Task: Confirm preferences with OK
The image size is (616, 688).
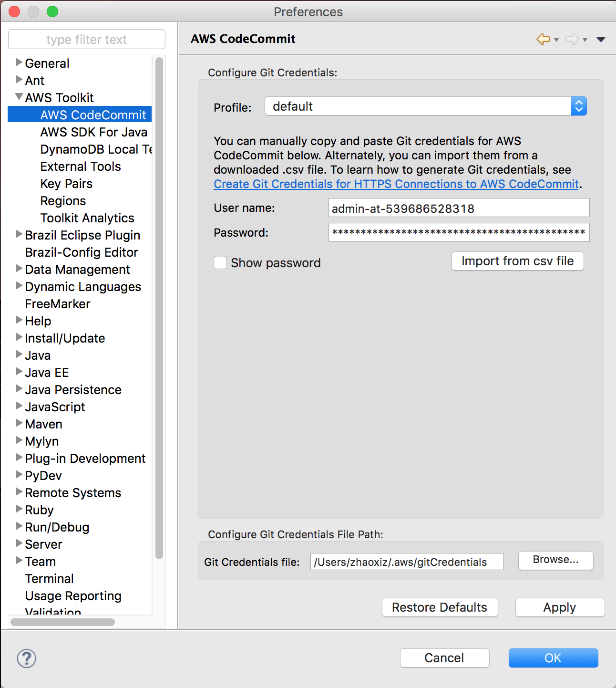Action: click(553, 657)
